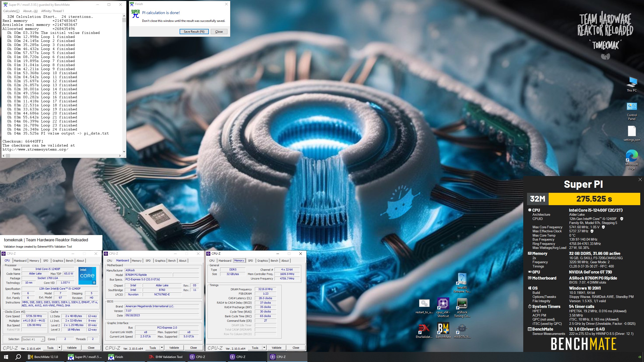Click Super PI vertical scrollbar down arrow
The height and width of the screenshot is (362, 644).
124,151
